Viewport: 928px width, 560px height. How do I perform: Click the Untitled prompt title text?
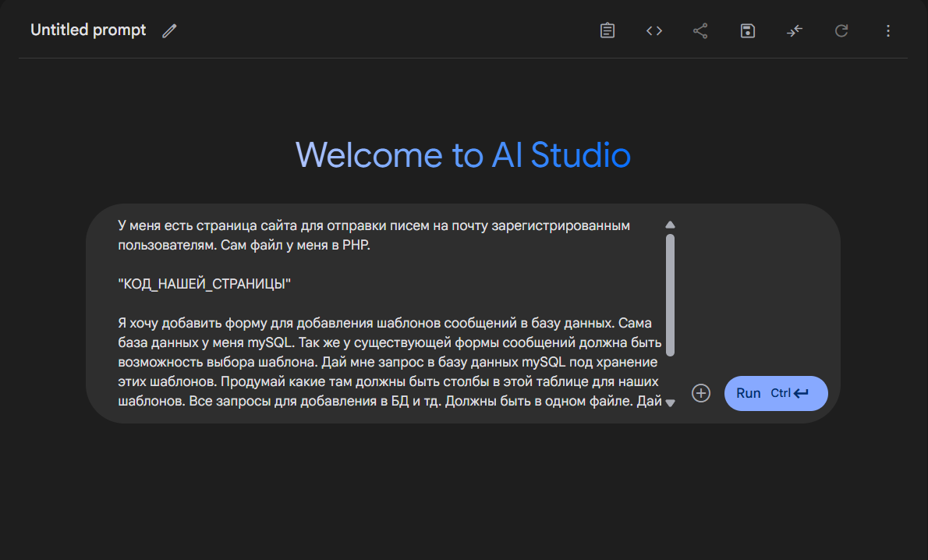click(x=88, y=30)
